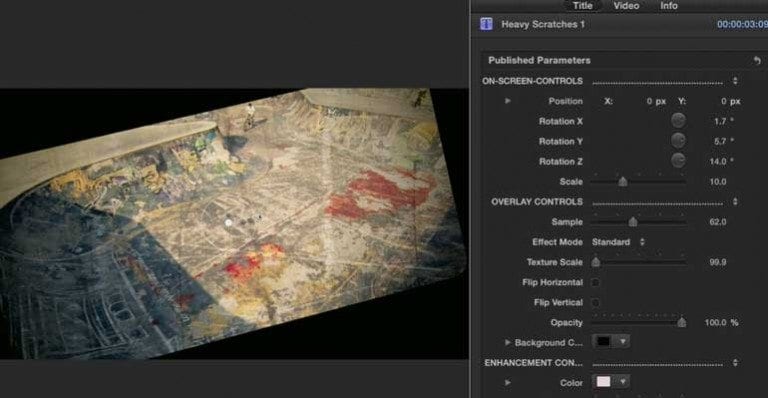Click the Rotation X dial
768x398 pixels.
point(678,121)
